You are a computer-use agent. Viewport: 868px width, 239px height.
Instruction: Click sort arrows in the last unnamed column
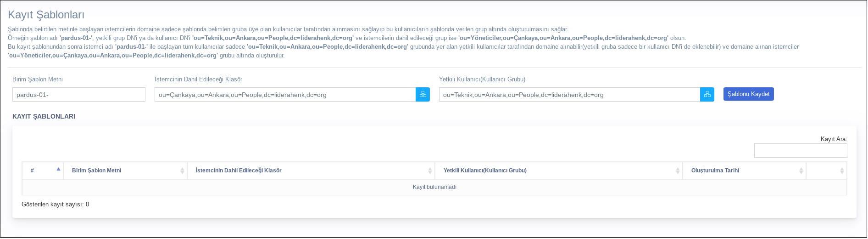point(842,171)
